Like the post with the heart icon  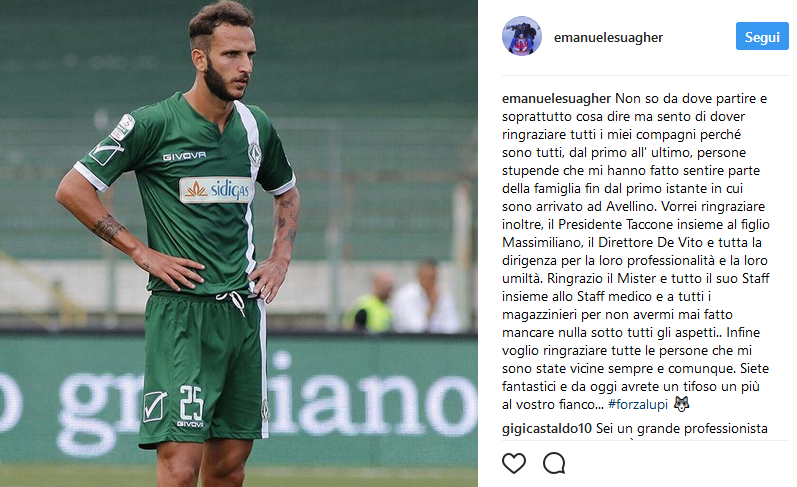[x=513, y=463]
